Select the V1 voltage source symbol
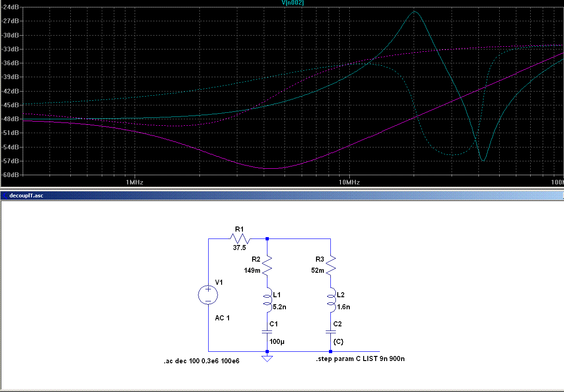The image size is (564, 392). pos(208,295)
